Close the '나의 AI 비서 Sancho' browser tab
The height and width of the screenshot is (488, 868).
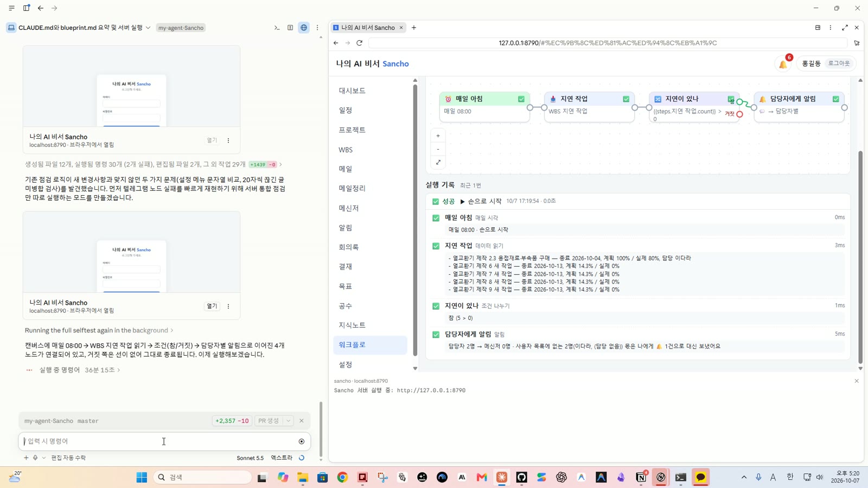401,28
